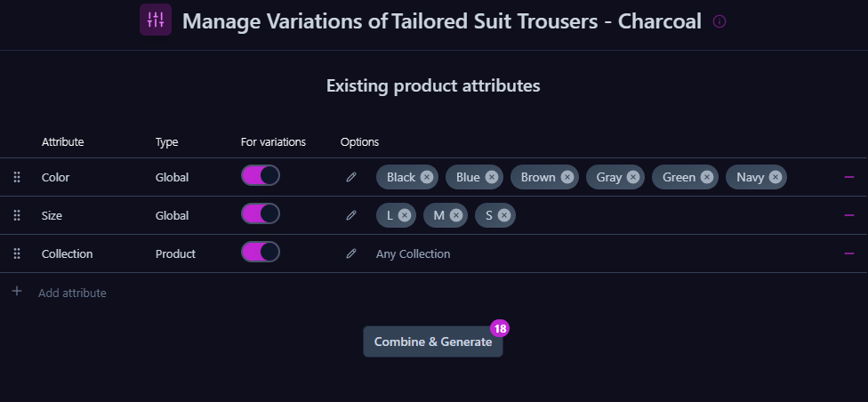Disable the Color For variations toggle

coord(261,176)
